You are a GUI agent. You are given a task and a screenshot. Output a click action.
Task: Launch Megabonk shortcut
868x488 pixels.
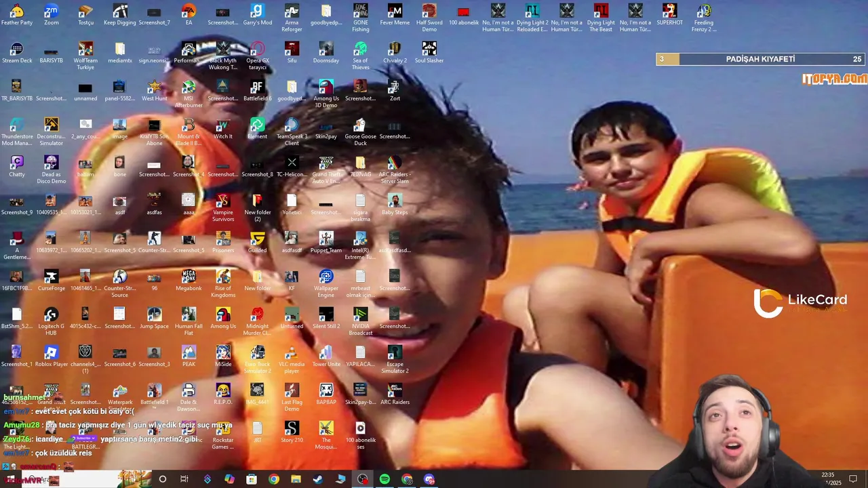coord(189,277)
